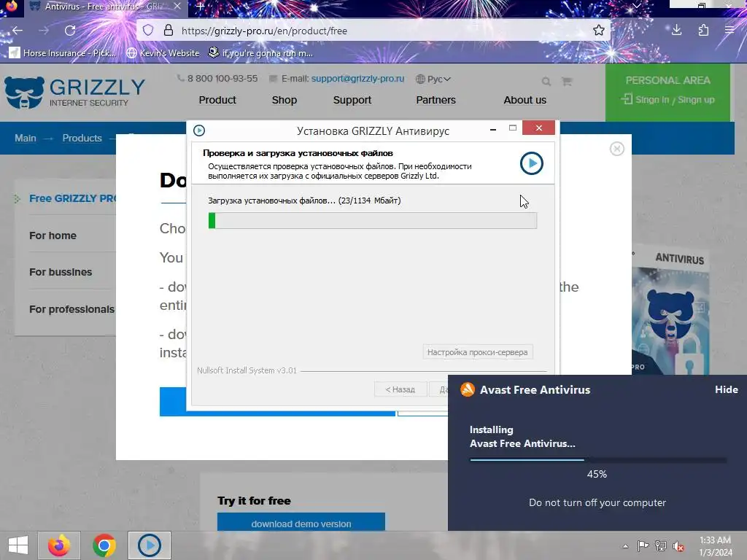Click the download demo version button
This screenshot has height=560, width=747.
pos(301,522)
